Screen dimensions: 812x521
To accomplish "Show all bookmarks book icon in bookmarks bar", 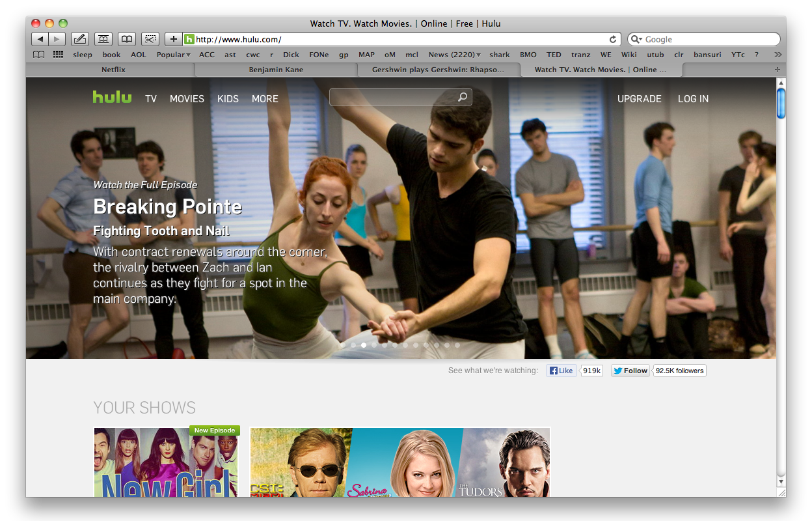I will 38,55.
